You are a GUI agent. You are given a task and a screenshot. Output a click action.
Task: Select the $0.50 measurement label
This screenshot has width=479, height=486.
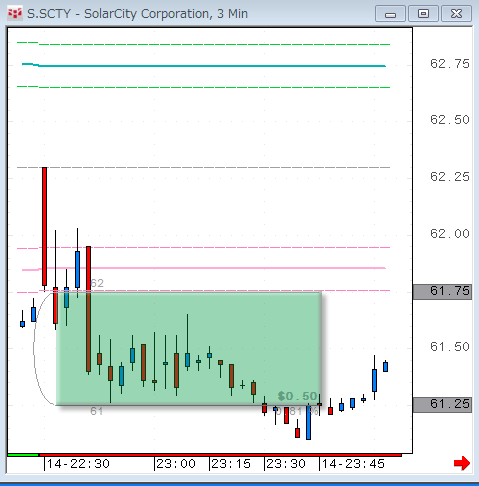tap(298, 396)
